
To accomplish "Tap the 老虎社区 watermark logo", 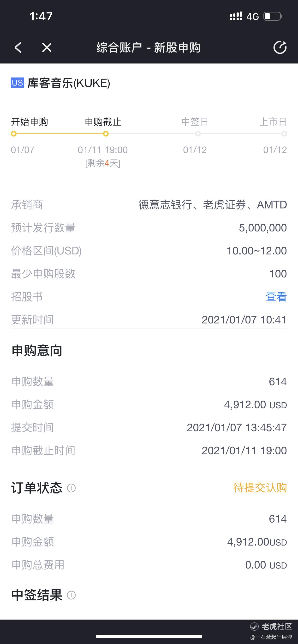I will [271, 626].
